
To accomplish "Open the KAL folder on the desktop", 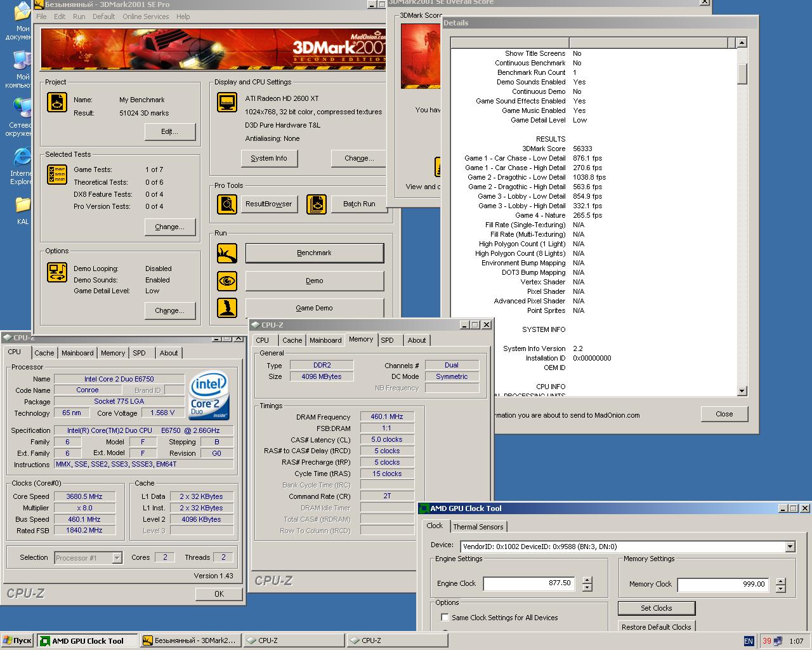I will tap(23, 204).
